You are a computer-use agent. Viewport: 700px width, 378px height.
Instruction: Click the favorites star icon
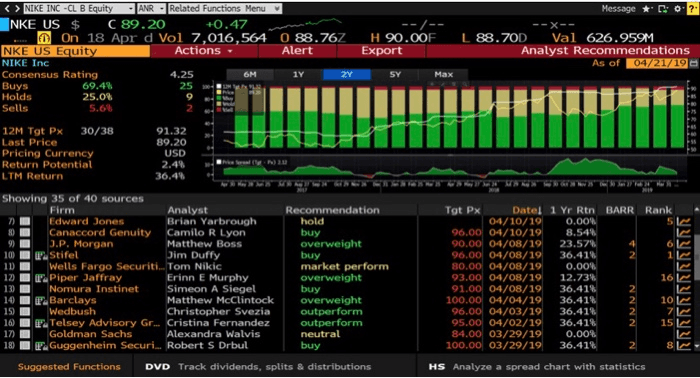[x=646, y=8]
